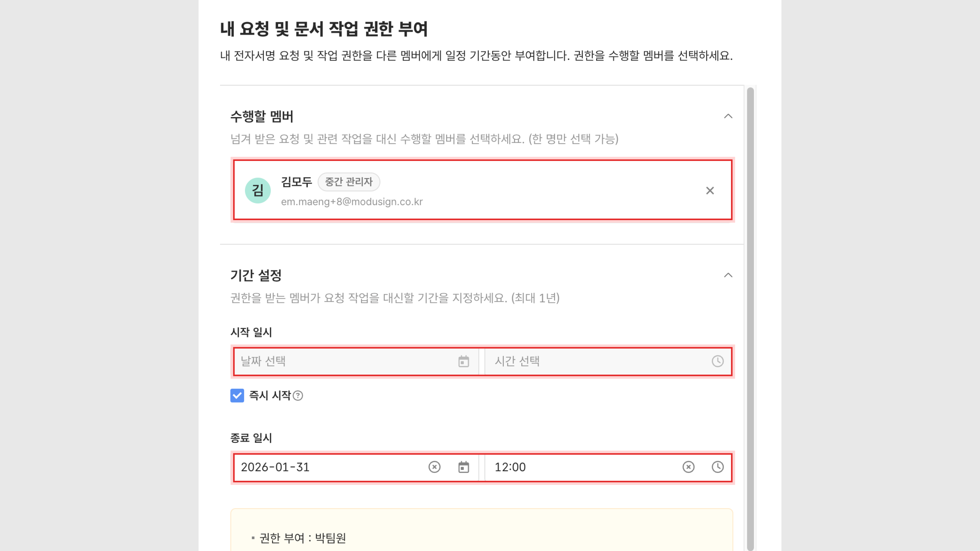Clear end date 2026-01-31 value
980x551 pixels.
pos(434,467)
